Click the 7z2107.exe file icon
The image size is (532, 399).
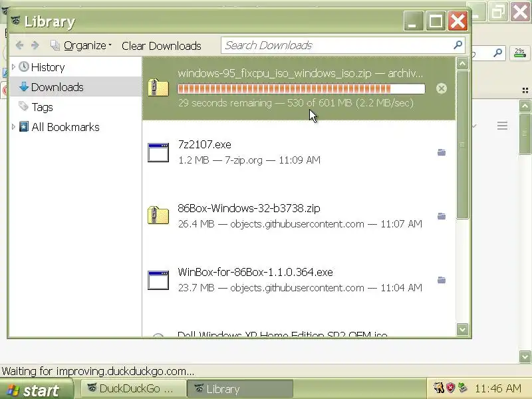tap(158, 152)
